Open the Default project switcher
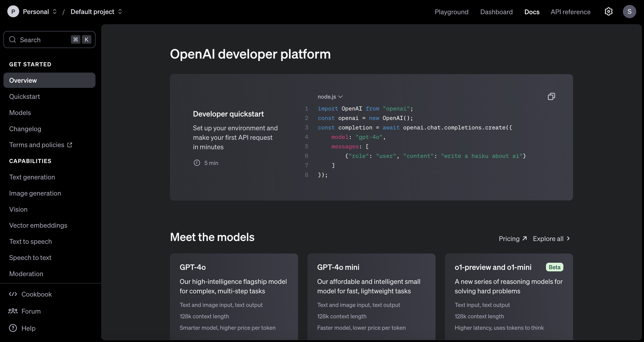This screenshot has width=644, height=342. tap(96, 12)
